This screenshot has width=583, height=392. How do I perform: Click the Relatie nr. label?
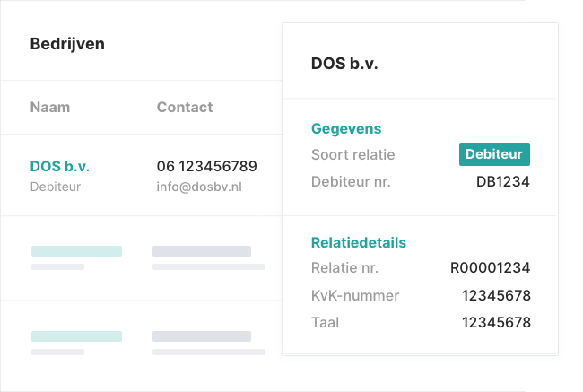click(344, 267)
